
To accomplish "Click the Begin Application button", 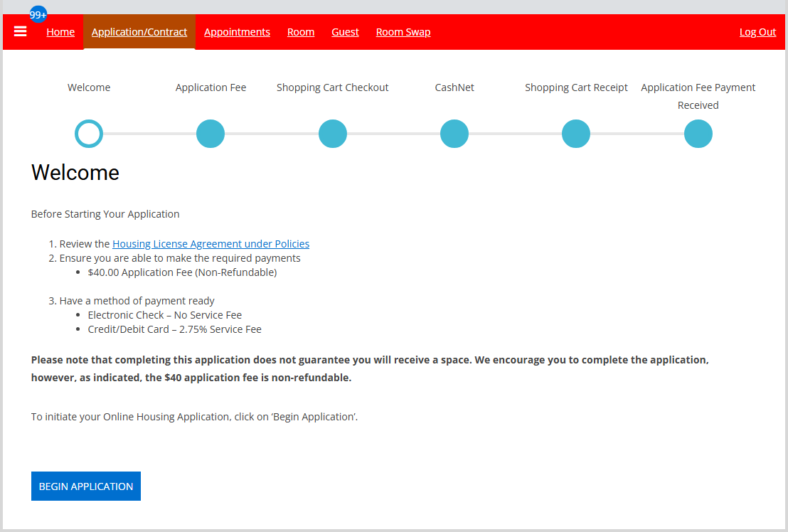I will (86, 486).
